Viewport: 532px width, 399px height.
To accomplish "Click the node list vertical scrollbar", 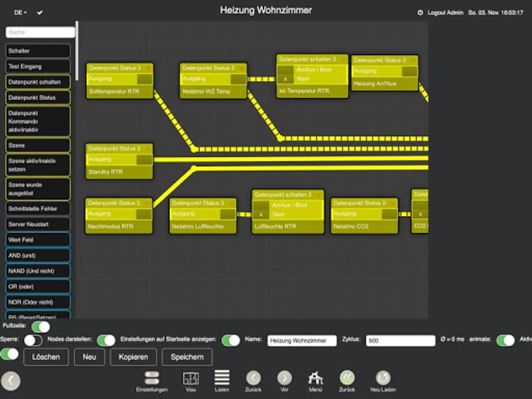I will click(x=77, y=51).
